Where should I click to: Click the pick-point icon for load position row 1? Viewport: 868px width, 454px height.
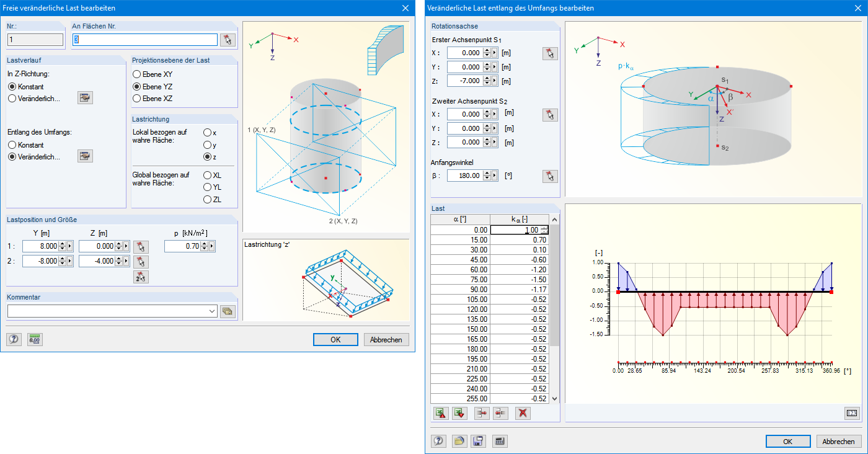pos(141,246)
